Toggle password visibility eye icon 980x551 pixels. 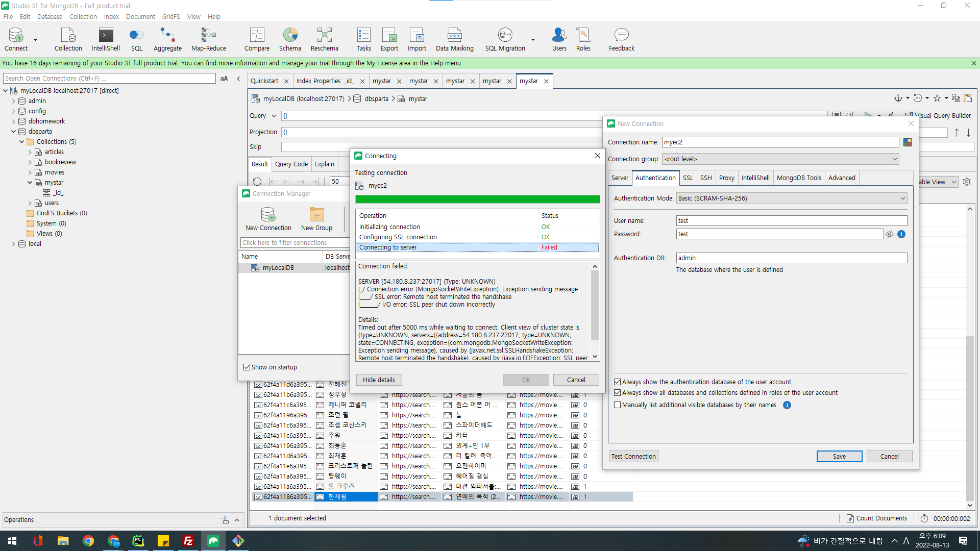[x=890, y=234]
